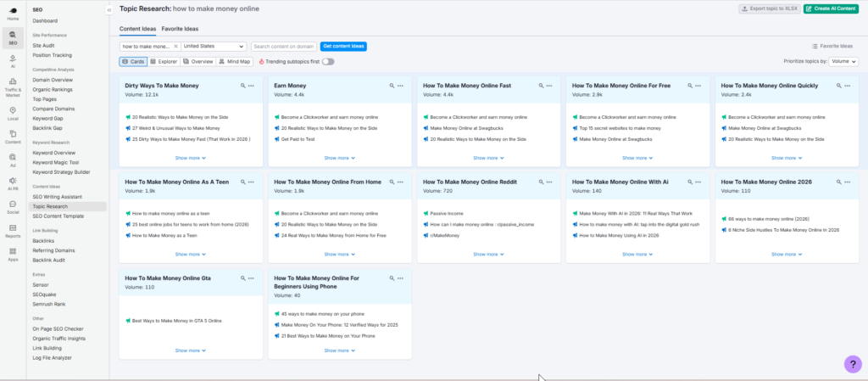
Task: Switch to the Favorite Ideas tab
Action: click(180, 29)
